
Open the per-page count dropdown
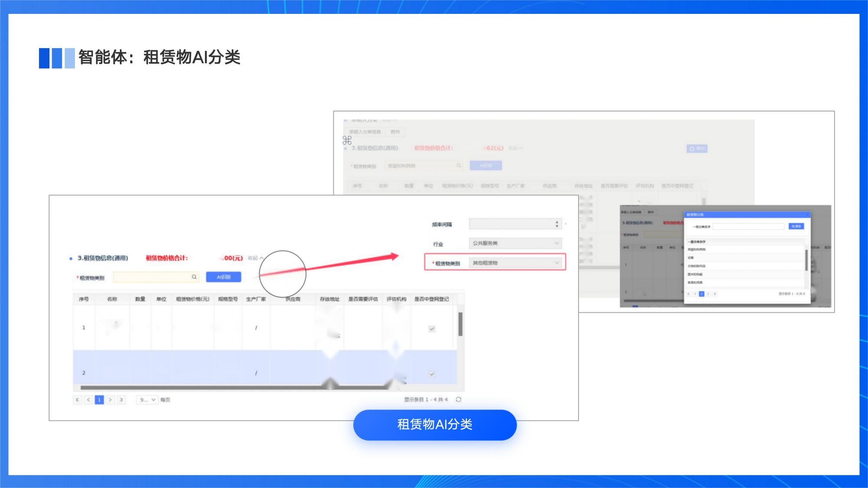pyautogui.click(x=148, y=400)
